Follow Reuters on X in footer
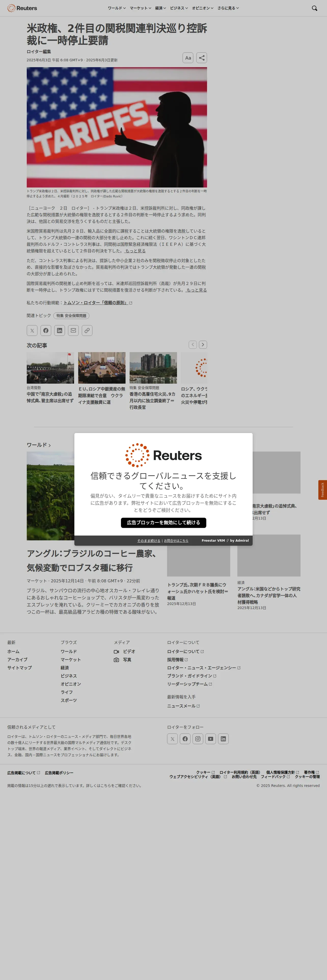The height and width of the screenshot is (980, 327). click(172, 739)
